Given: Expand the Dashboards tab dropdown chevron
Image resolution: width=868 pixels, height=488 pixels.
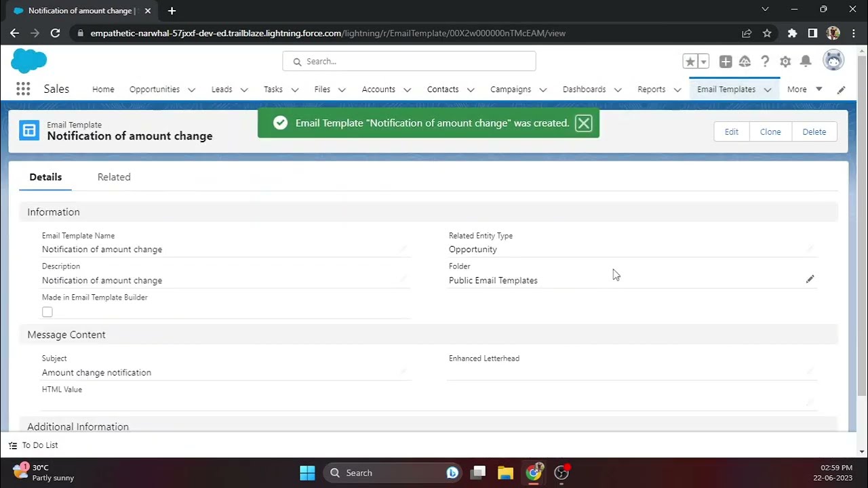Looking at the screenshot, I should pos(617,89).
